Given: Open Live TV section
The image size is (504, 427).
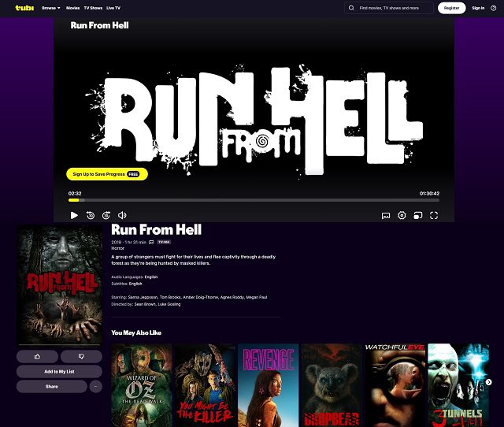Looking at the screenshot, I should [x=113, y=8].
